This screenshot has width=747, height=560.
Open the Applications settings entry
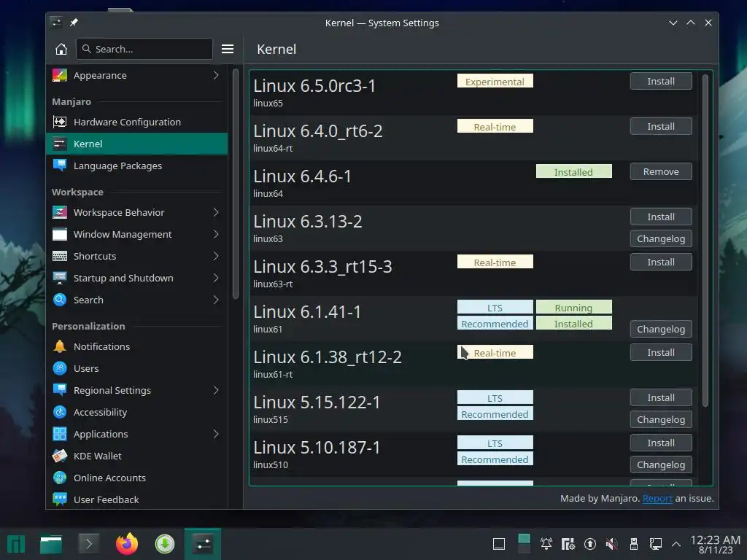tap(136, 435)
